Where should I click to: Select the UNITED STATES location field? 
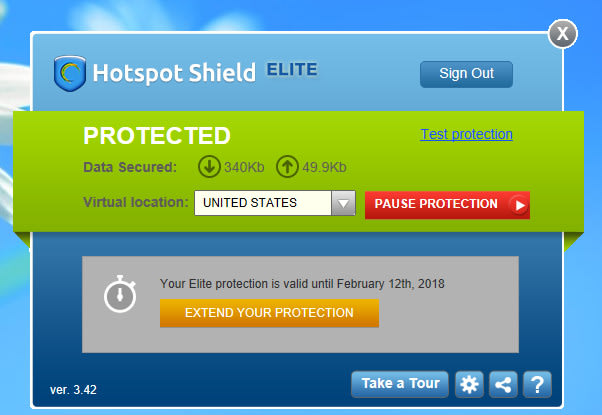275,203
